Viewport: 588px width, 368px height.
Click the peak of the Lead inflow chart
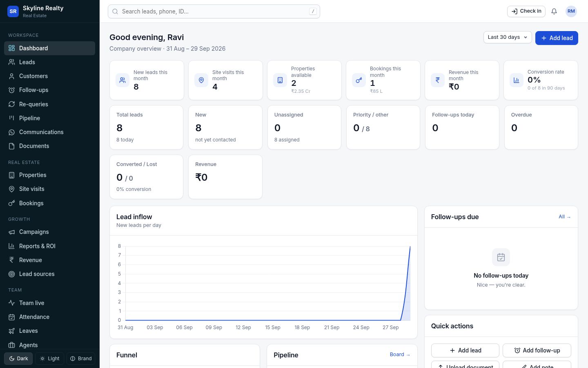point(410,247)
